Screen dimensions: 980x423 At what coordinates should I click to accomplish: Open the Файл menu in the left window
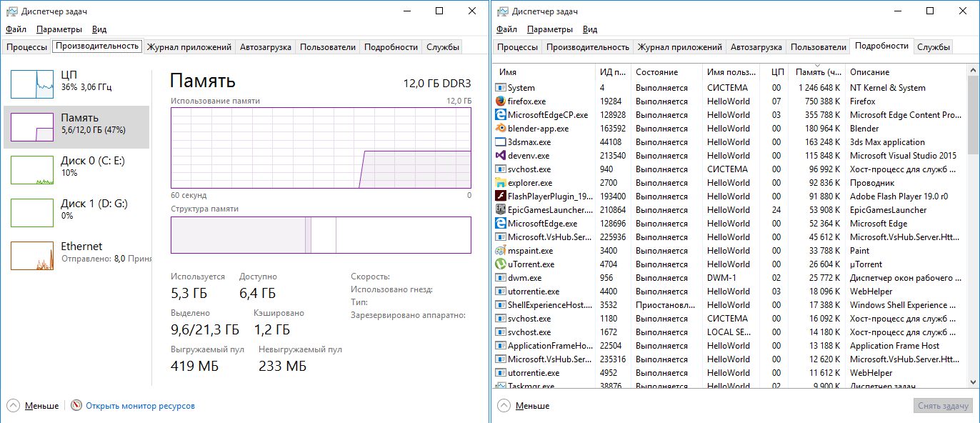[16, 29]
